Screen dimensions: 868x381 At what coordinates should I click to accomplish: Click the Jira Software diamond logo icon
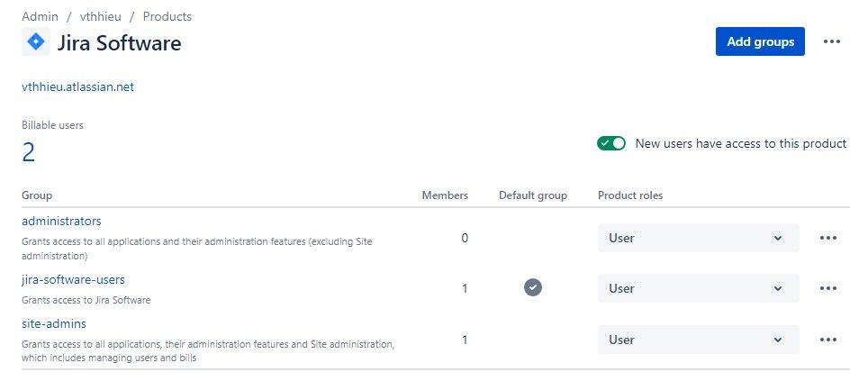[x=36, y=41]
